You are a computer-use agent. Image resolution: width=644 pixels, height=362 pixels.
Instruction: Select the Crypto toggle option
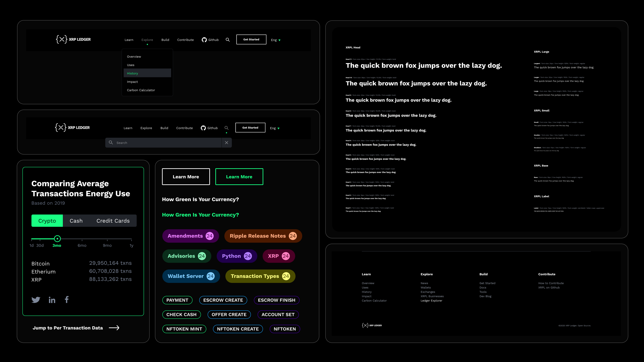tap(47, 221)
